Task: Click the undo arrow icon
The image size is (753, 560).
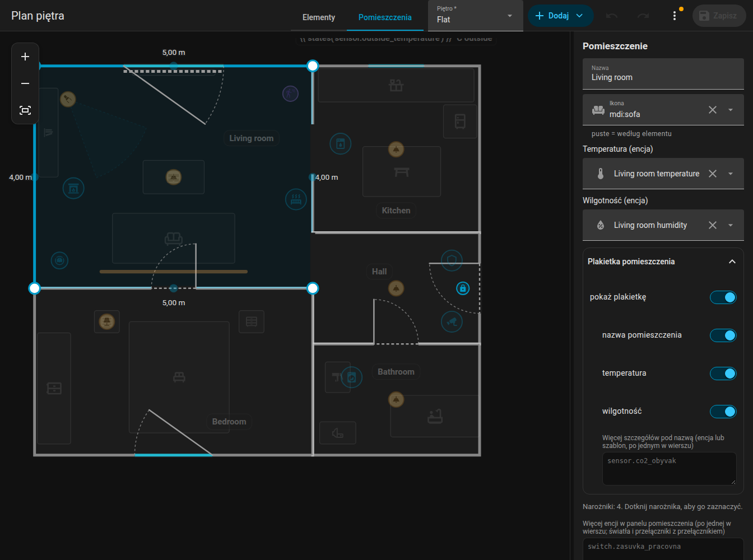Action: 612,16
